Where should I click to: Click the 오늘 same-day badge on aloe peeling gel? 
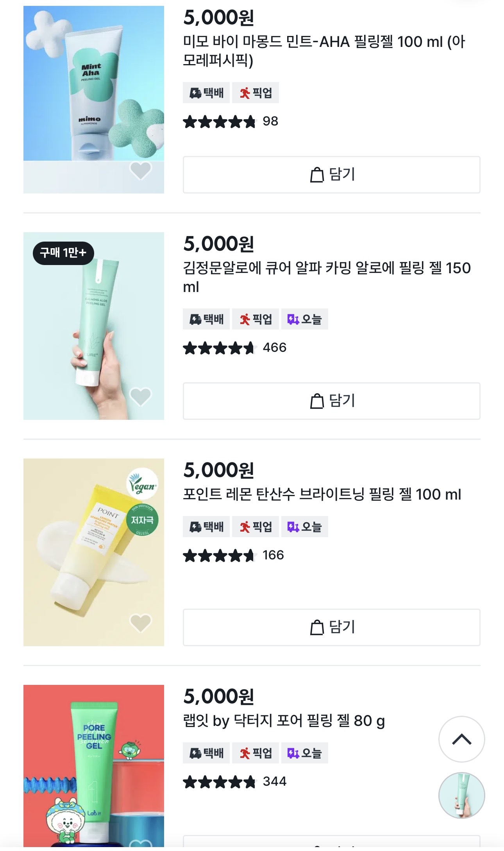[305, 319]
